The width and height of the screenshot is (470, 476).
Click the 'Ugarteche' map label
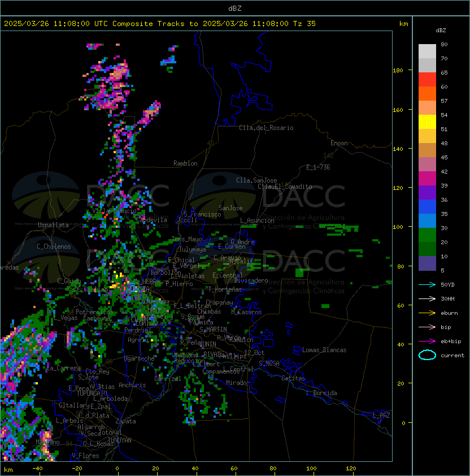click(x=140, y=358)
